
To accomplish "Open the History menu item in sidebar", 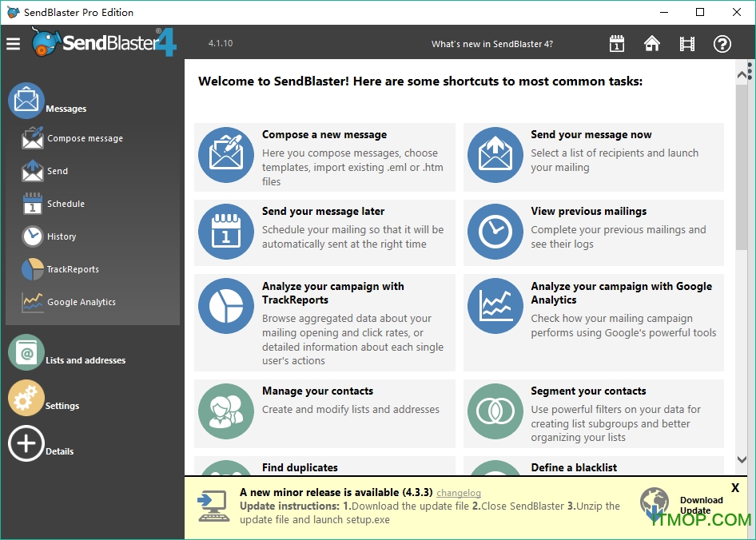I will (x=62, y=236).
